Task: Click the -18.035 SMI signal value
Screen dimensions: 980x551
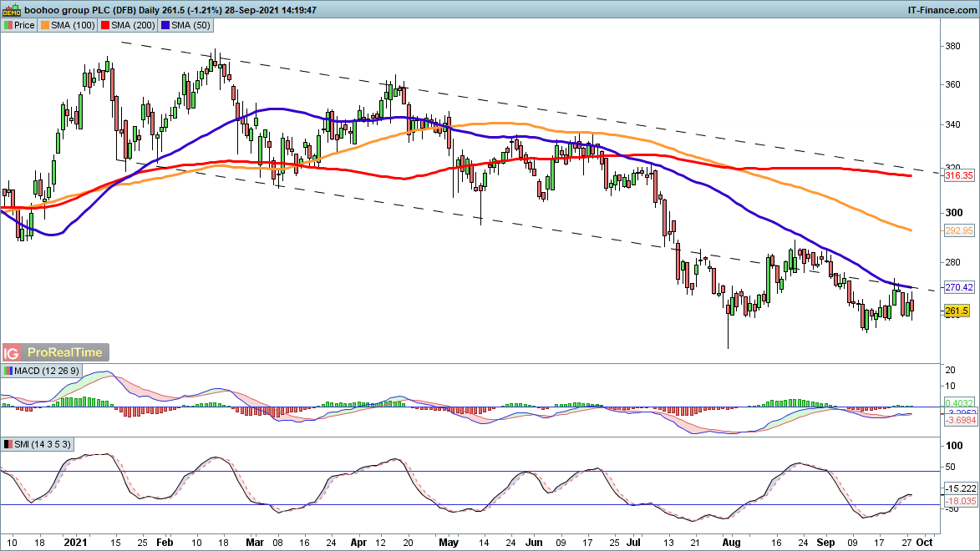Action: (960, 501)
